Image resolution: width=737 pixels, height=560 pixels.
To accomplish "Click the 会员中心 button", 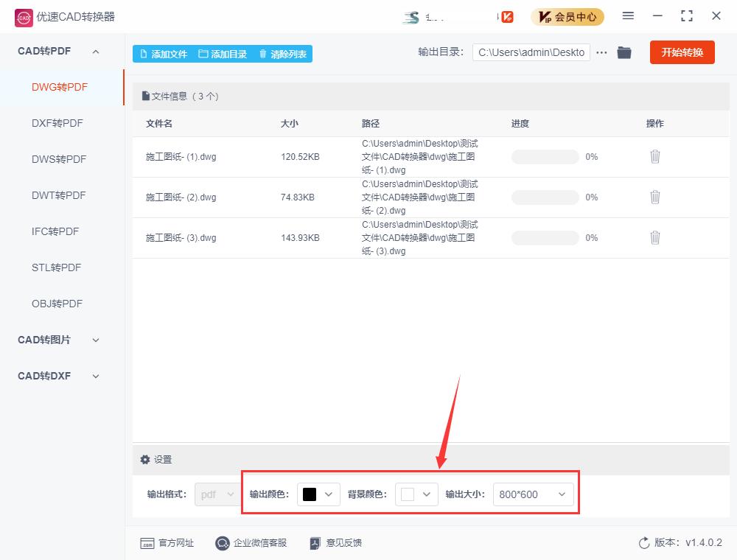I will tap(567, 16).
